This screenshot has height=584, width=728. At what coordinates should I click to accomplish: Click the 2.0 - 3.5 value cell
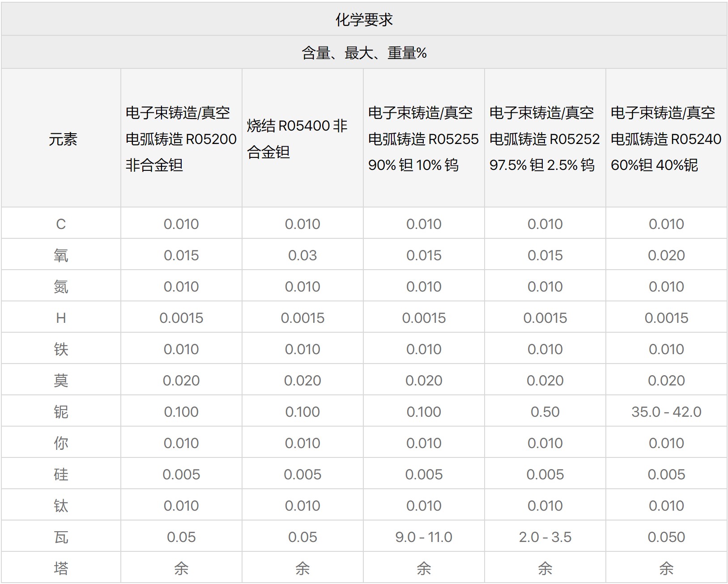click(x=545, y=537)
